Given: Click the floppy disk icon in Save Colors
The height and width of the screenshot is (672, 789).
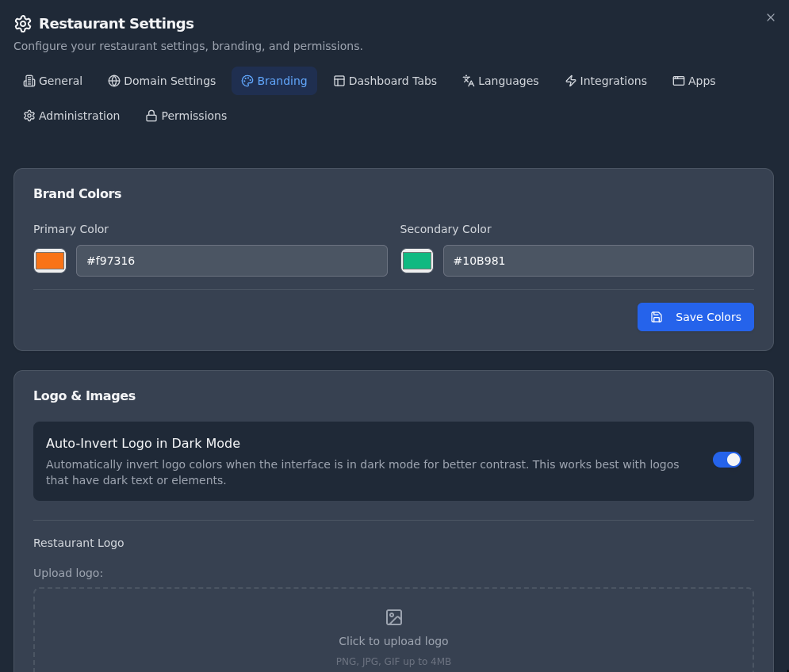Looking at the screenshot, I should coord(656,317).
